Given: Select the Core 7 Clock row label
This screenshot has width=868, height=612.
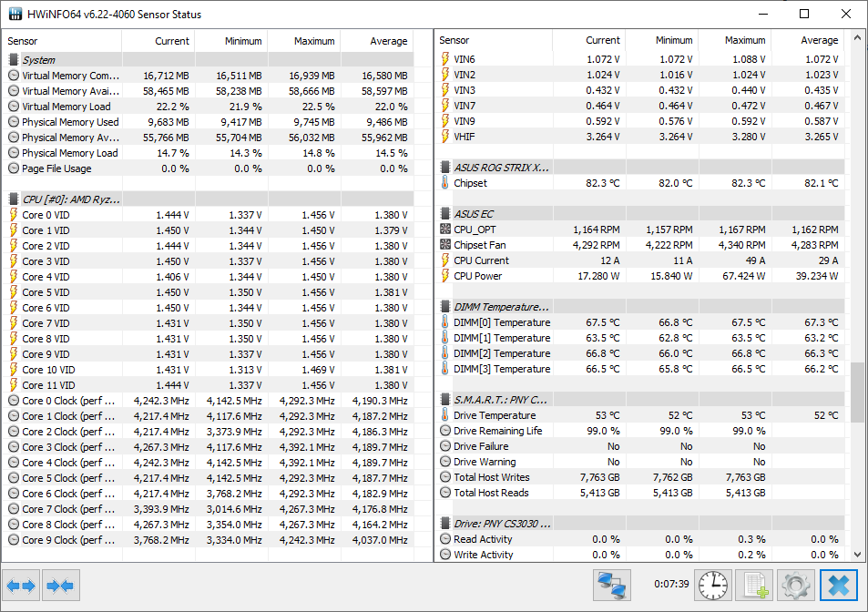Looking at the screenshot, I should coord(68,509).
